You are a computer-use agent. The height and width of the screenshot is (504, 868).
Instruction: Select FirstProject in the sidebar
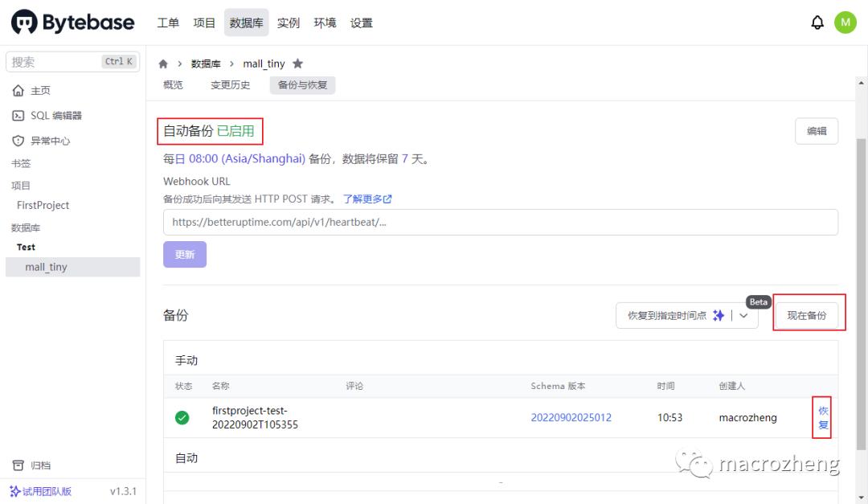(x=42, y=205)
